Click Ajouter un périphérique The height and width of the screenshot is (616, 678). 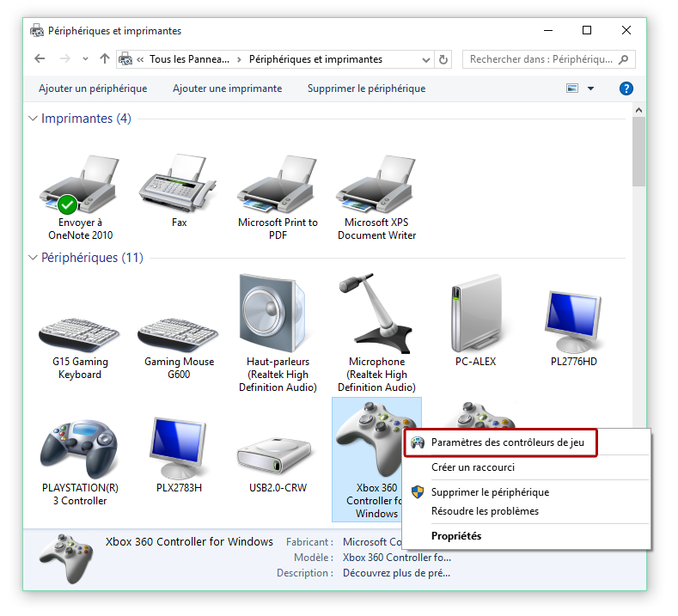pos(93,88)
